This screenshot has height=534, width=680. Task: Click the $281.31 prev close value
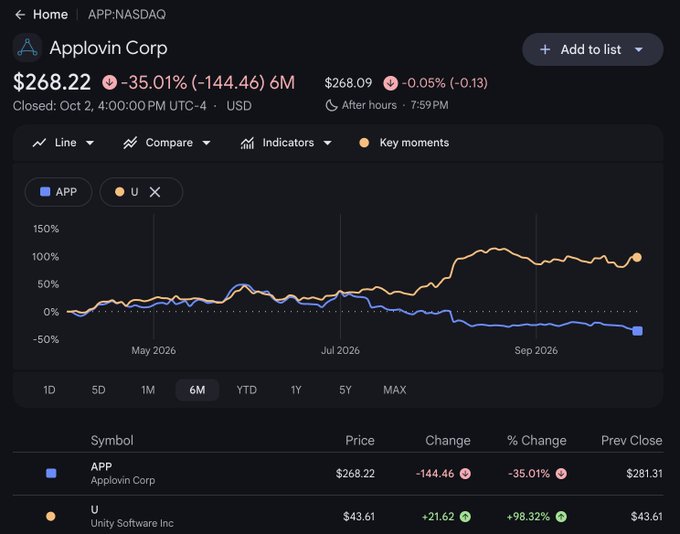[x=644, y=473]
